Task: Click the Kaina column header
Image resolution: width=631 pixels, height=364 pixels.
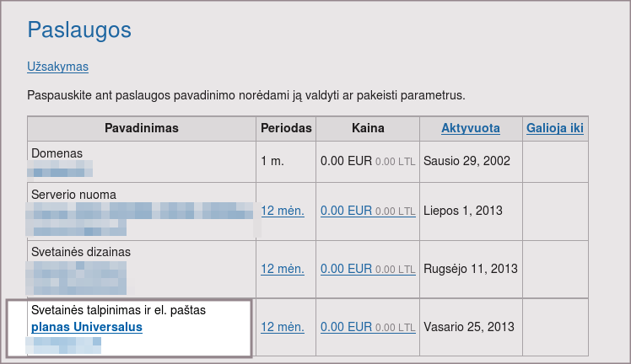Action: tap(367, 129)
